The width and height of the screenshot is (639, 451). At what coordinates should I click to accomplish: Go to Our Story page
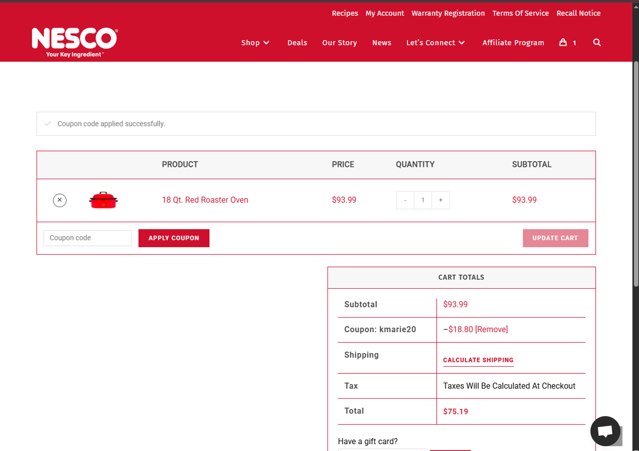pyautogui.click(x=339, y=42)
